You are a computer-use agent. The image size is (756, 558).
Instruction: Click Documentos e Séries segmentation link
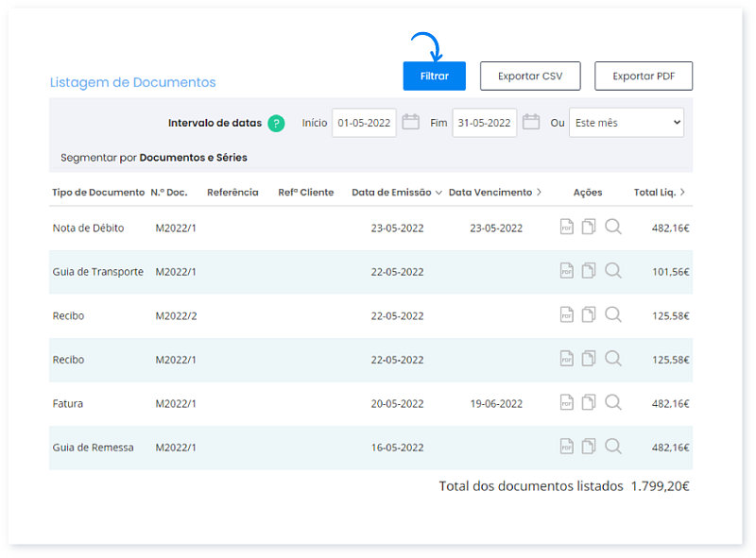coord(193,158)
